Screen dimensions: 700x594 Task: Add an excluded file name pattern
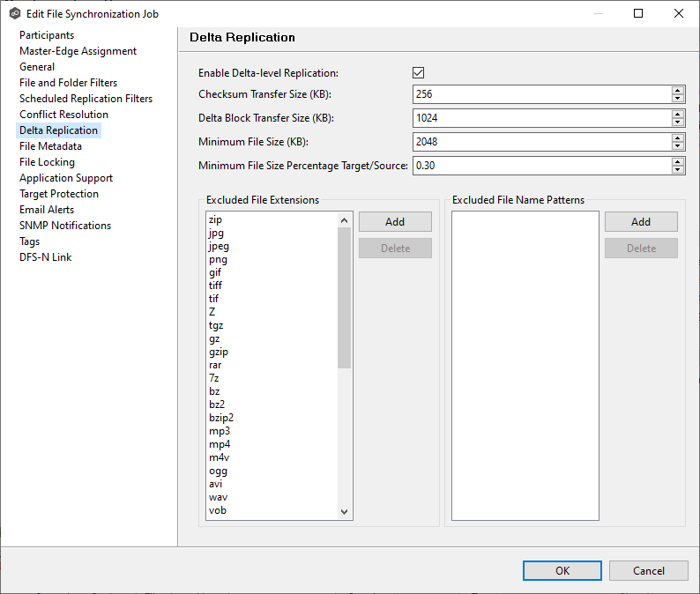point(641,222)
